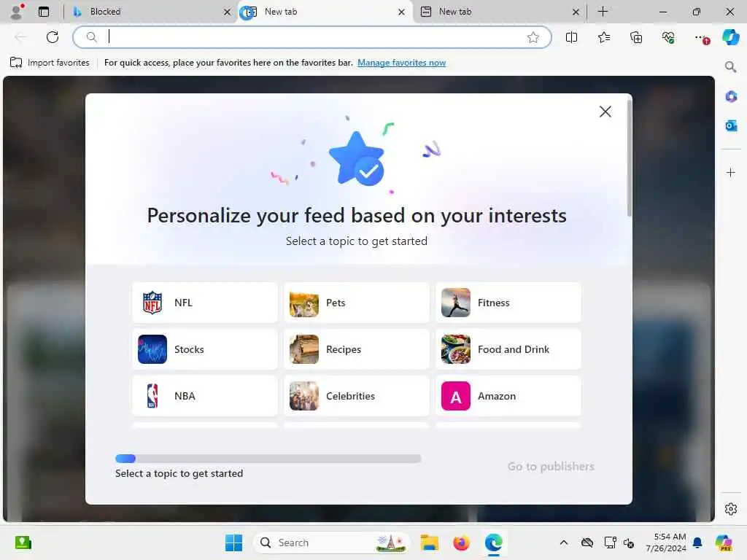The width and height of the screenshot is (747, 560).
Task: Switch to the Blocked tab
Action: click(150, 12)
